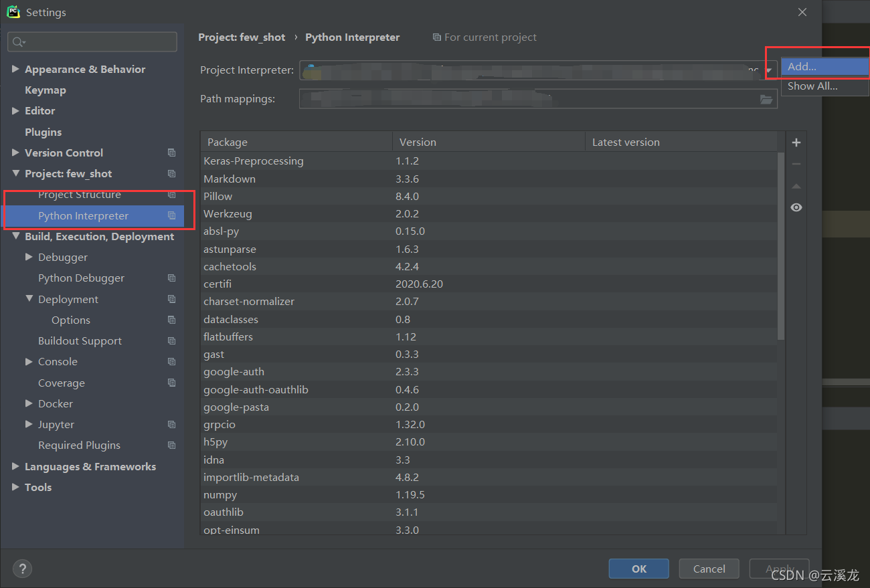
Task: Click the OK button
Action: 638,569
